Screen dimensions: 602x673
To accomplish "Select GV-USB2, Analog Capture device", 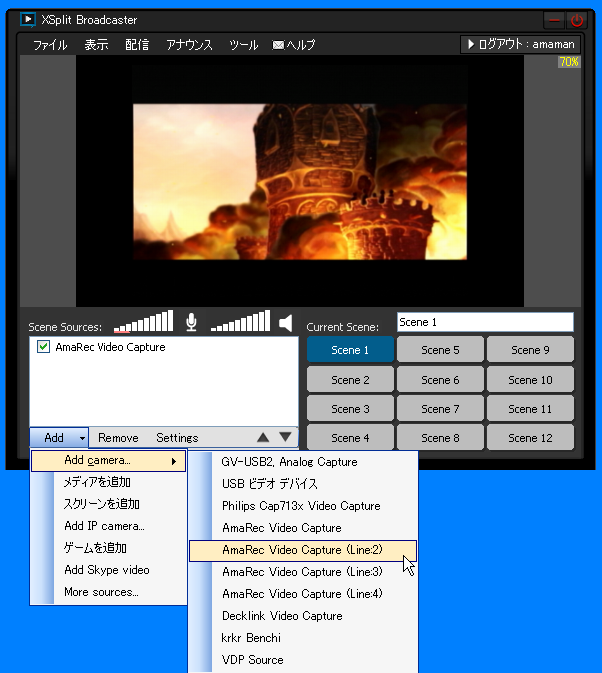I will pyautogui.click(x=303, y=462).
